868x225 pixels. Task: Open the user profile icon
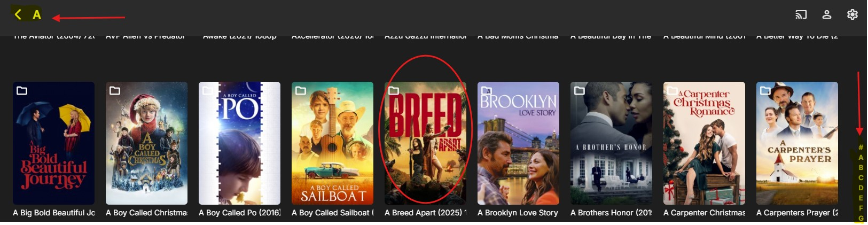(826, 14)
